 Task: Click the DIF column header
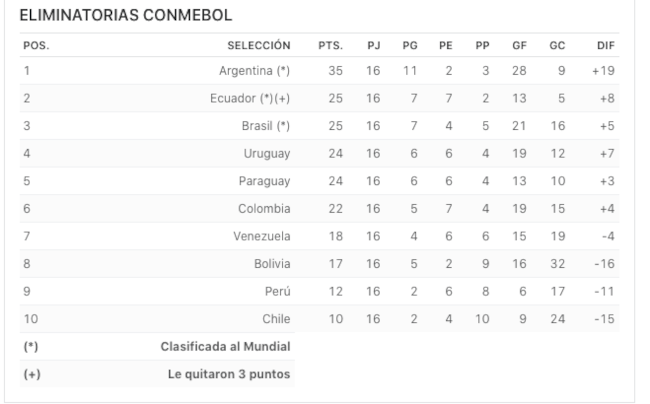606,46
